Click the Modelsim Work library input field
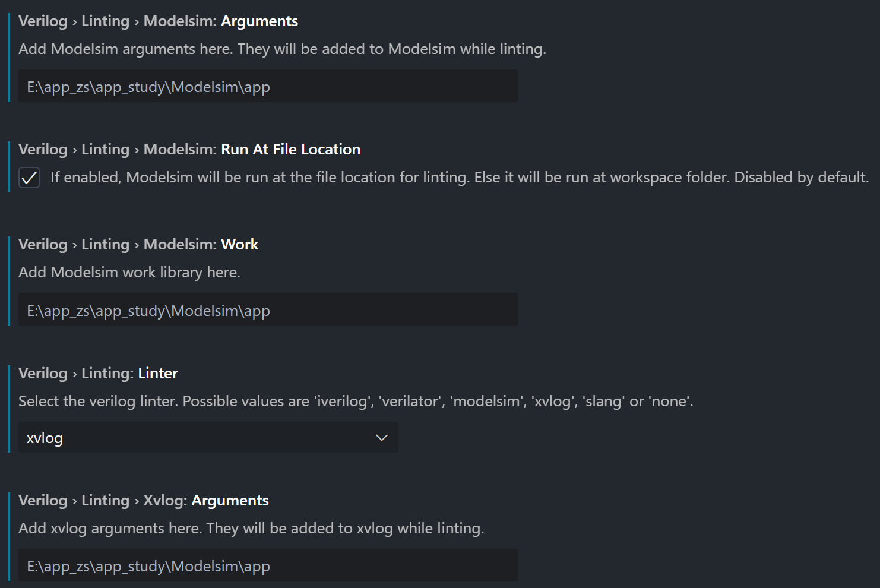 [268, 309]
